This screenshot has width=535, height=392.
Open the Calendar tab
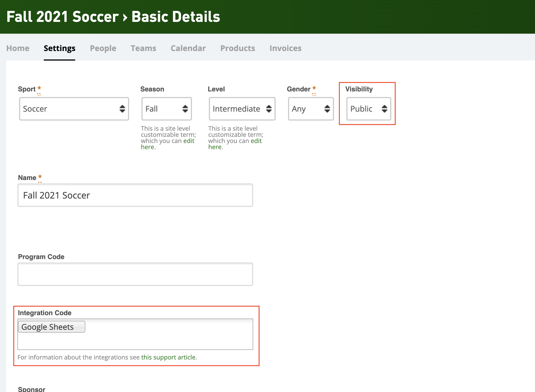click(x=188, y=48)
